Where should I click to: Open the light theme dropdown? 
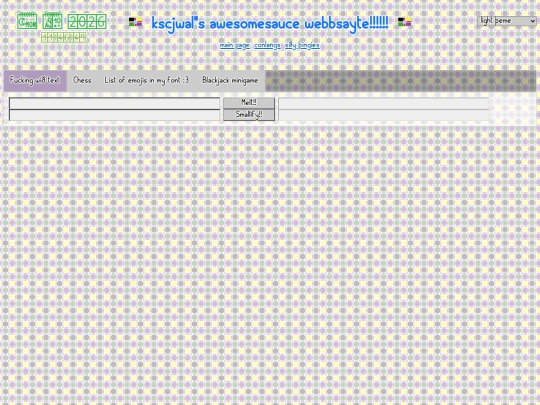click(507, 21)
